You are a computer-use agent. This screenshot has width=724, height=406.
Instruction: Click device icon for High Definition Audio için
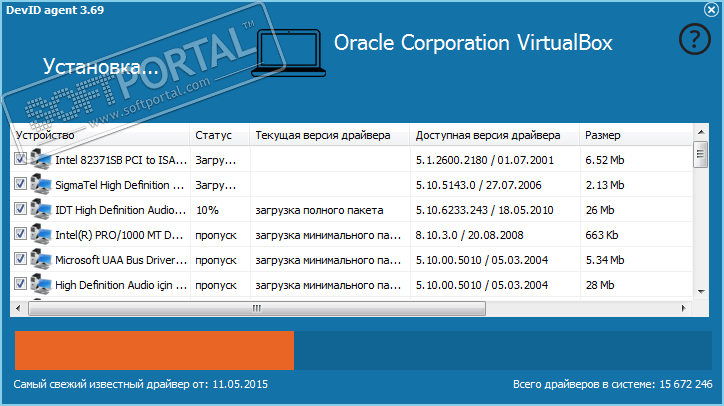click(x=41, y=284)
